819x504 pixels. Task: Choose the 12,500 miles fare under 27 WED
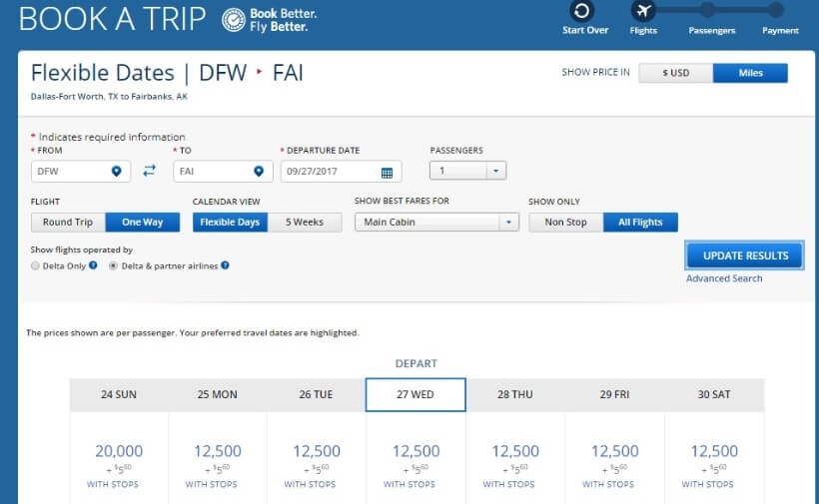pos(415,451)
